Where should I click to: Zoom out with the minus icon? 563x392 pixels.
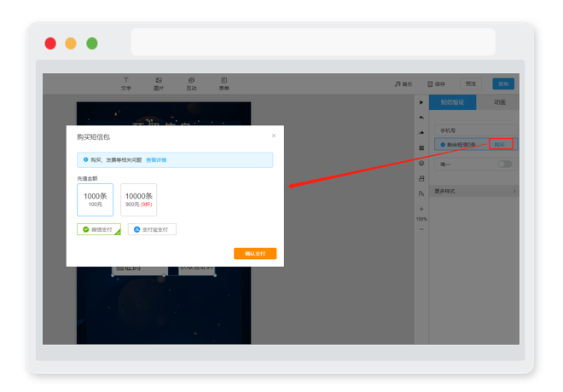point(421,229)
